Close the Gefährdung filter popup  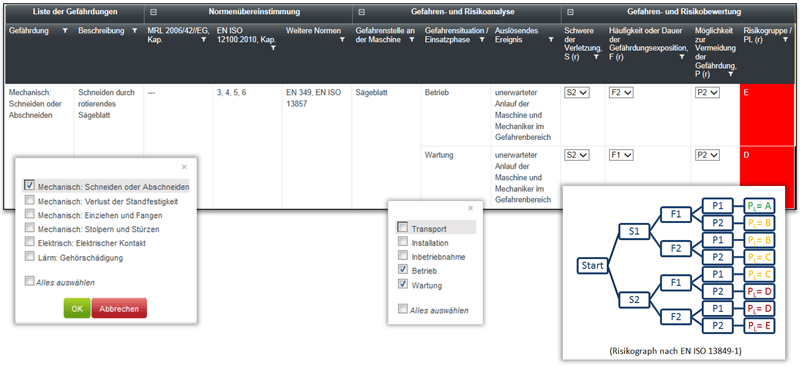(184, 166)
